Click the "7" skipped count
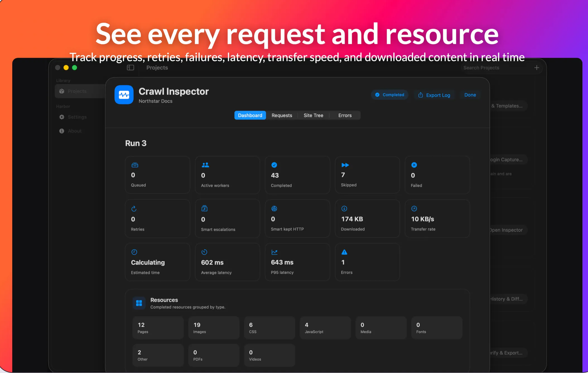 point(343,175)
